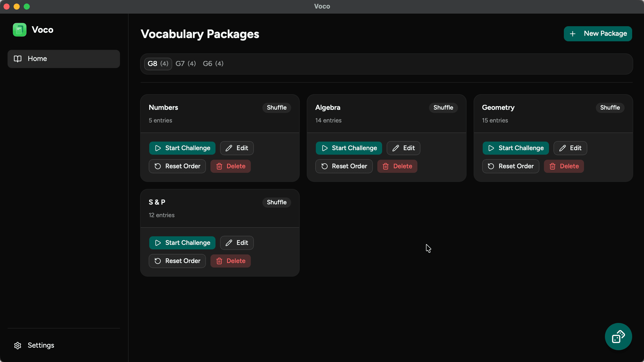Toggle Shuffle on the Numbers package

pos(277,108)
